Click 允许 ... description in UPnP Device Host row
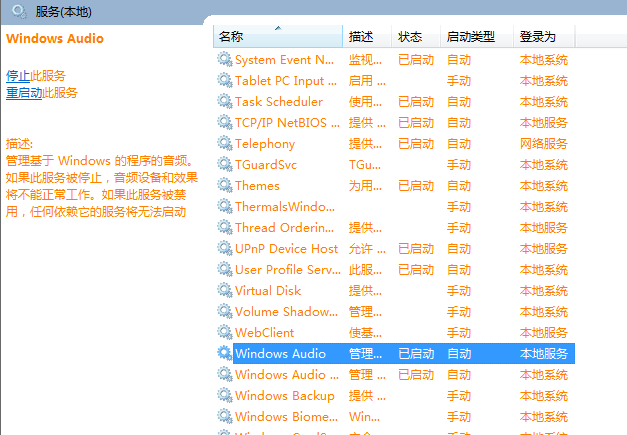This screenshot has width=627, height=435. pyautogui.click(x=367, y=249)
